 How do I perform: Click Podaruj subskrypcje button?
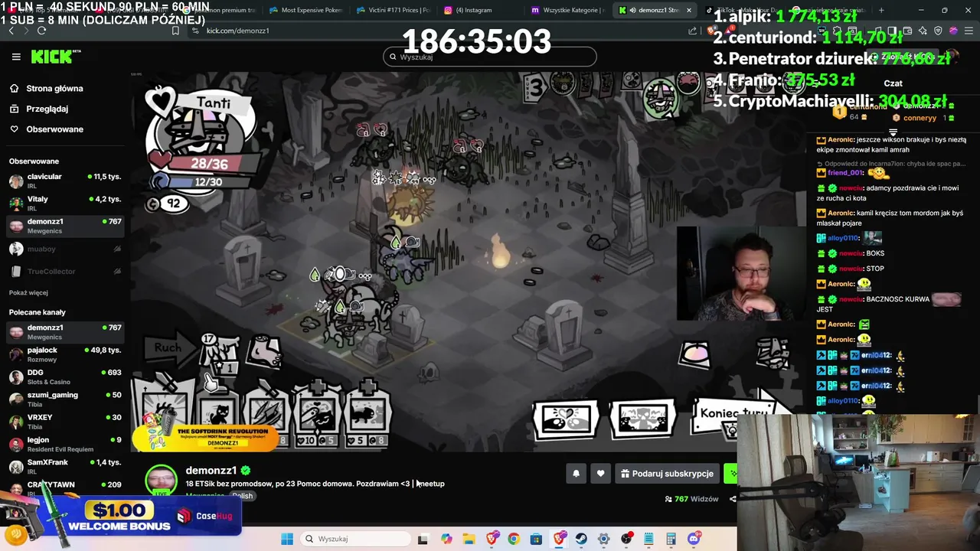point(666,474)
